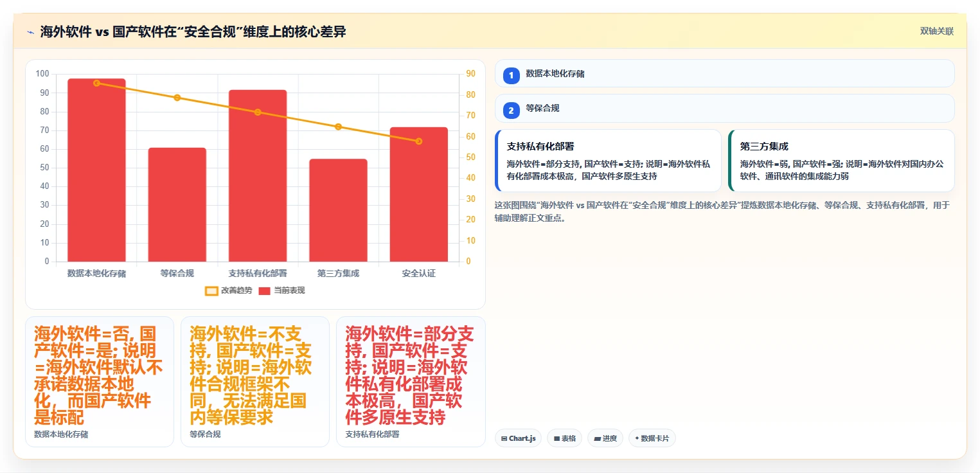The width and height of the screenshot is (980, 473).
Task: Click the orange-text 数据本地化存储 data card
Action: tap(100, 381)
